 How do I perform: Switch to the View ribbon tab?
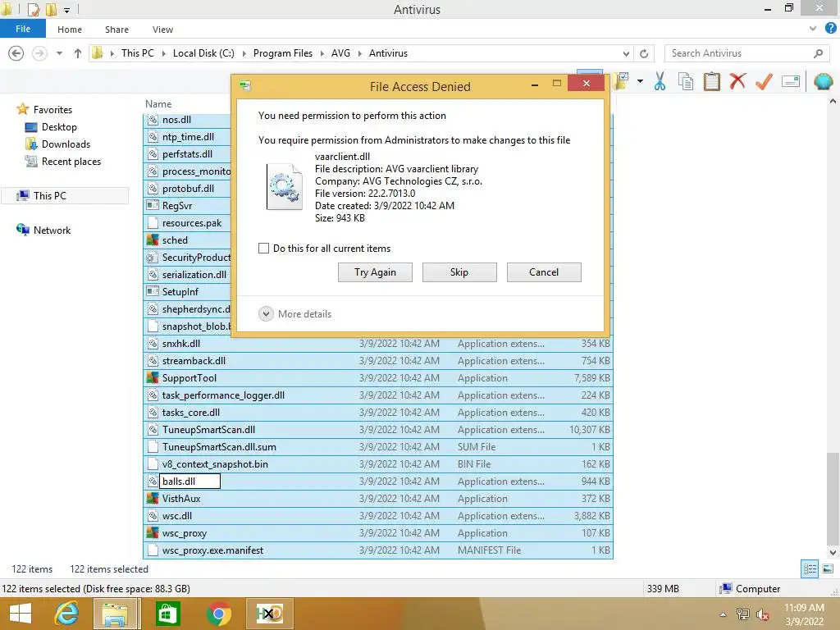162,30
